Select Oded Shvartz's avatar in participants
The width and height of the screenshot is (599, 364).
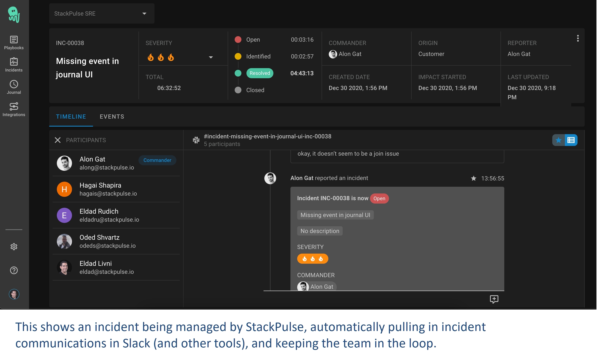pyautogui.click(x=64, y=241)
